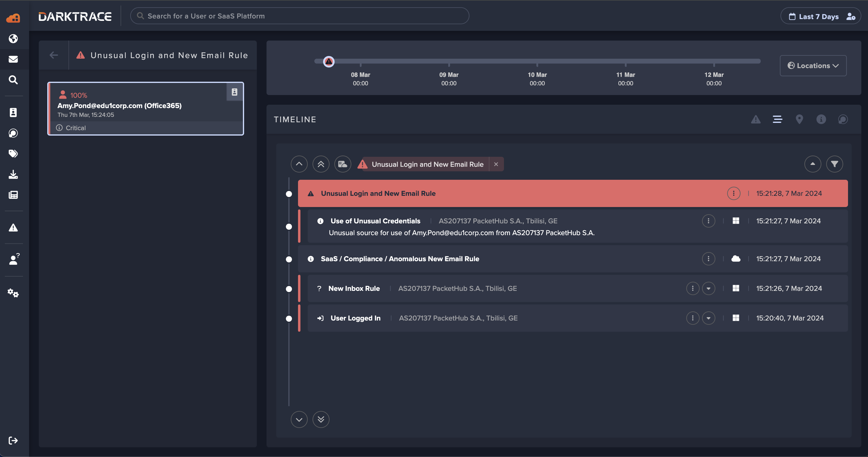
Task: Open options menu for Use of Unusual Credentials
Action: tap(708, 221)
